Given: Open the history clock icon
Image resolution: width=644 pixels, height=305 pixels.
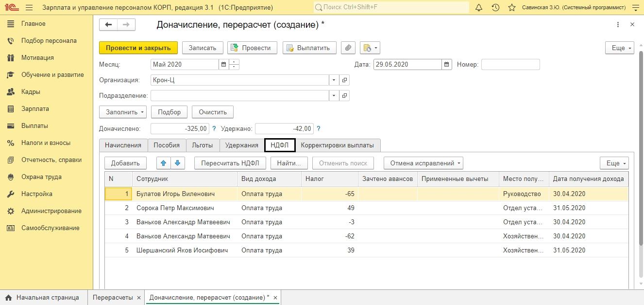Looking at the screenshot, I should [495, 8].
